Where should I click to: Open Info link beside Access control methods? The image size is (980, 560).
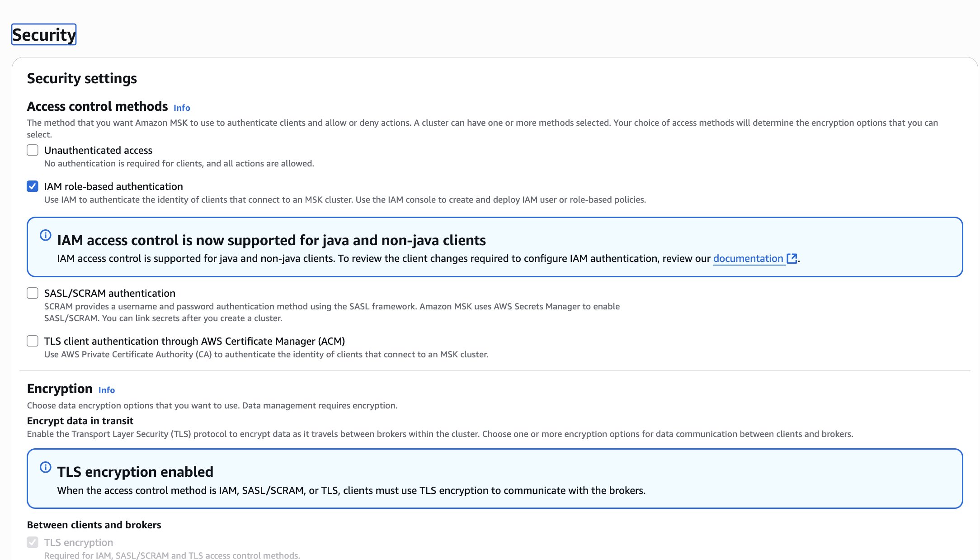click(x=182, y=108)
